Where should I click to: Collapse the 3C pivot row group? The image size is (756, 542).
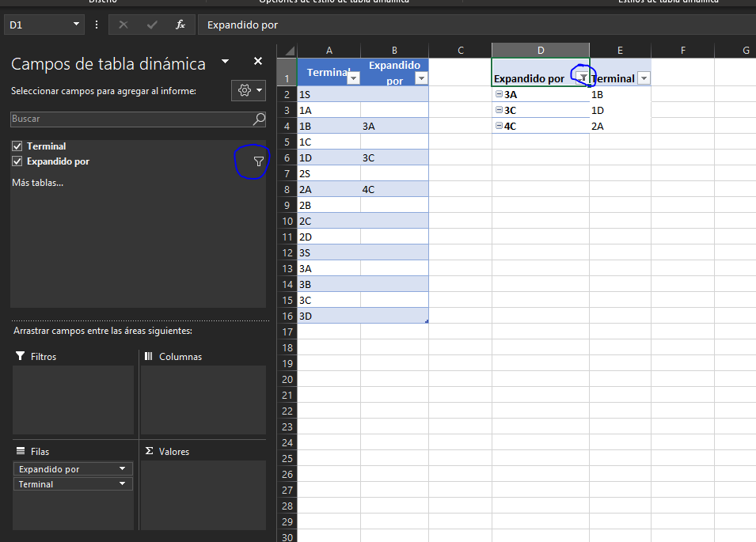click(x=499, y=110)
